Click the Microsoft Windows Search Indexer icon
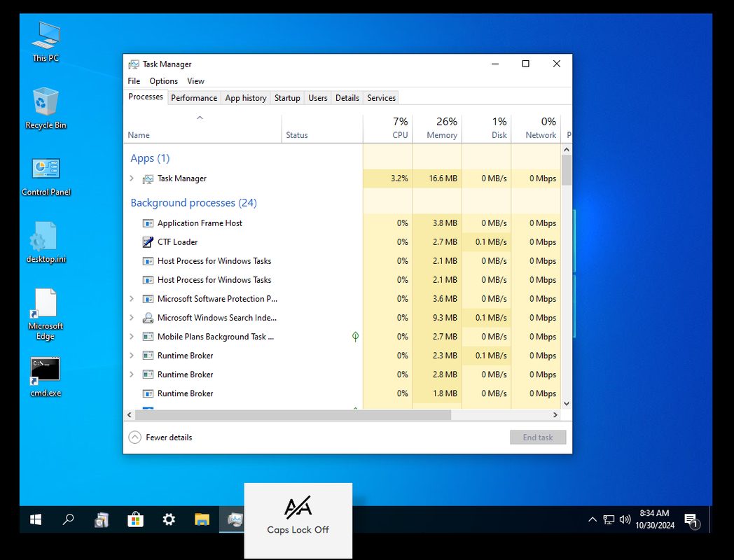Image resolution: width=734 pixels, height=560 pixels. [x=148, y=318]
